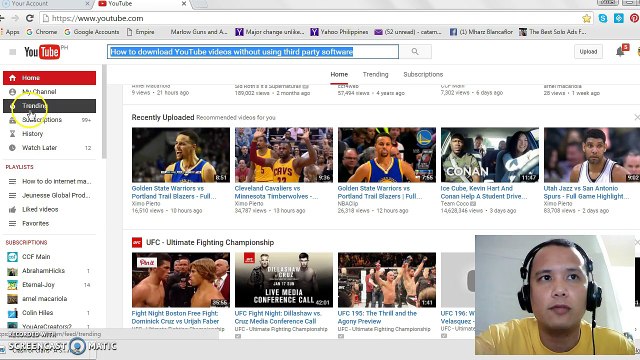Play Fight Night Boston Free Fight thumbnail
Screen dimensions: 640x360
181,280
